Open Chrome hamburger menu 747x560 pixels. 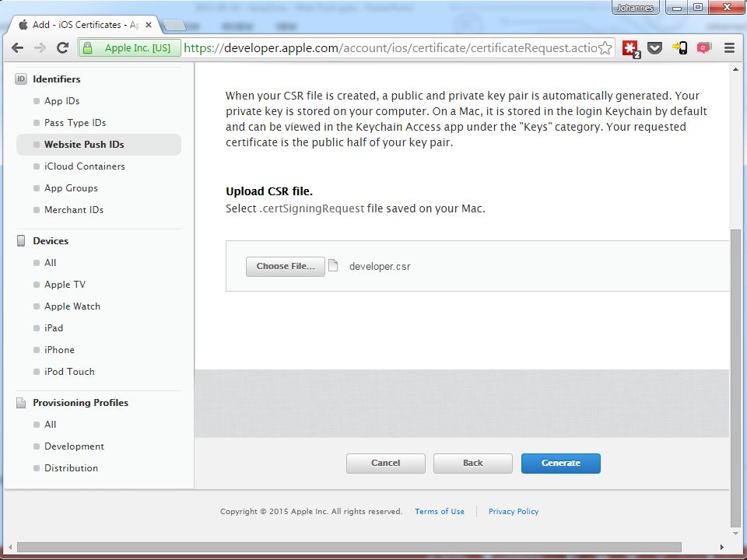pyautogui.click(x=729, y=47)
